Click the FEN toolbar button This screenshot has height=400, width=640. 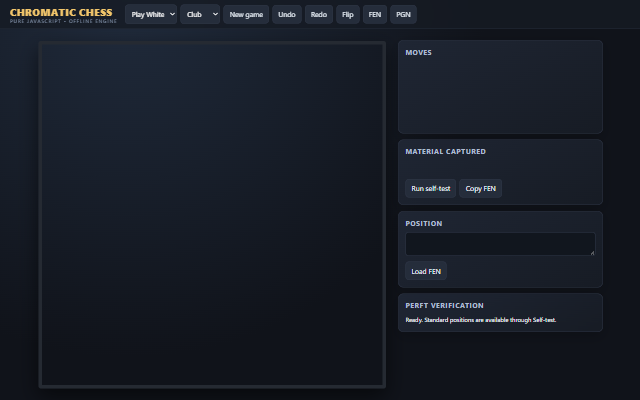[375, 14]
